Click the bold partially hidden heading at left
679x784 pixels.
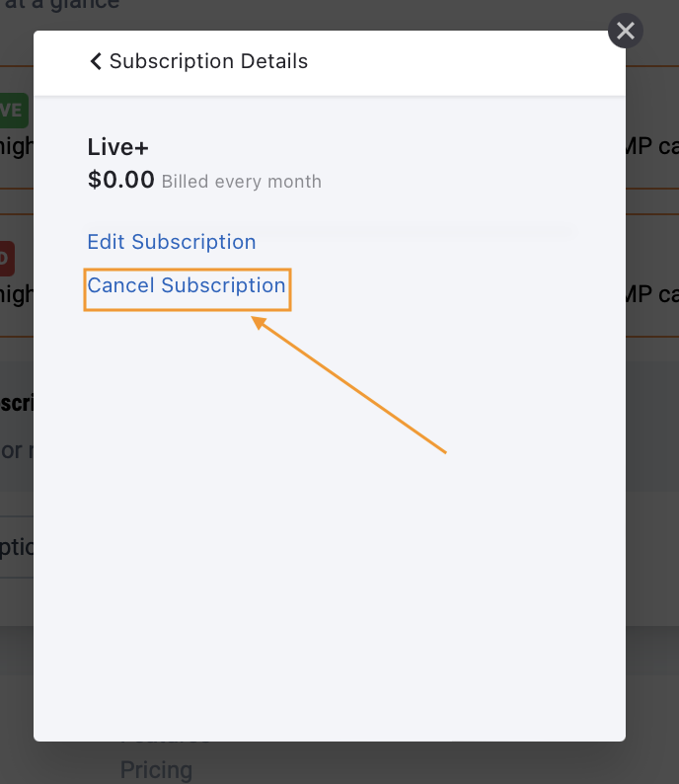(17, 403)
